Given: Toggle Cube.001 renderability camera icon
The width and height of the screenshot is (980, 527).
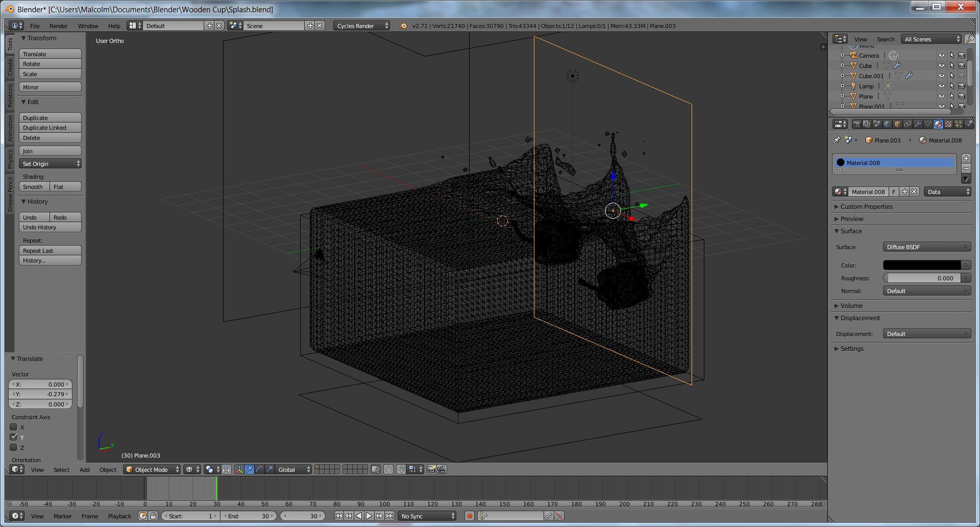Looking at the screenshot, I should 962,76.
